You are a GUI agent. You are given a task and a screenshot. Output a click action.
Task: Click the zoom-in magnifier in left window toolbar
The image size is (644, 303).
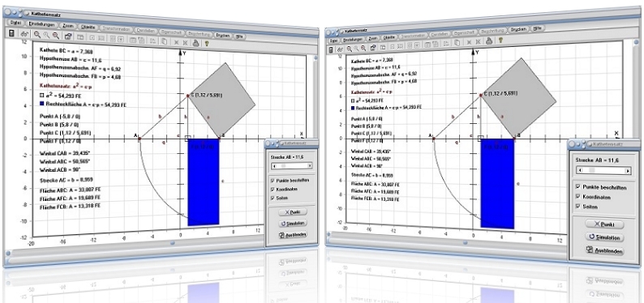click(x=37, y=36)
